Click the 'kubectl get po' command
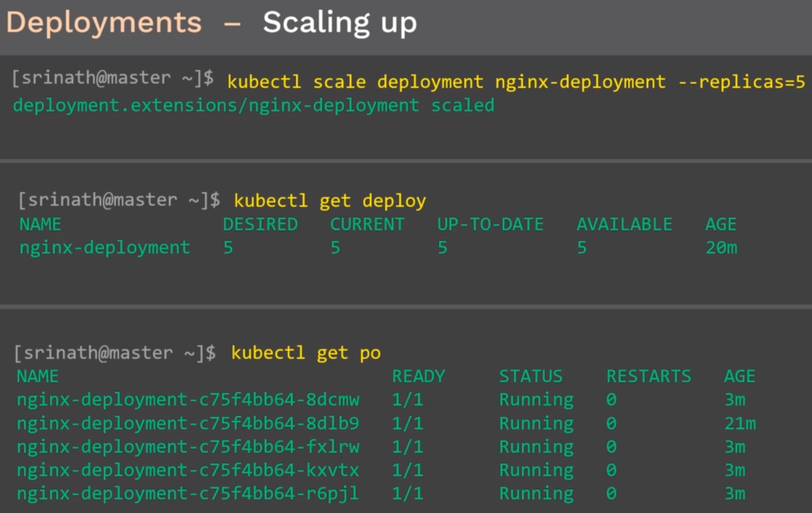This screenshot has height=513, width=812. 306,353
